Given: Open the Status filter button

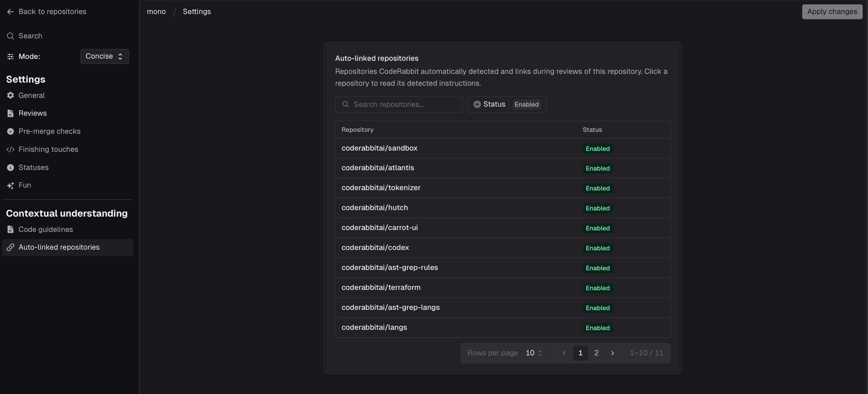Looking at the screenshot, I should [x=507, y=104].
